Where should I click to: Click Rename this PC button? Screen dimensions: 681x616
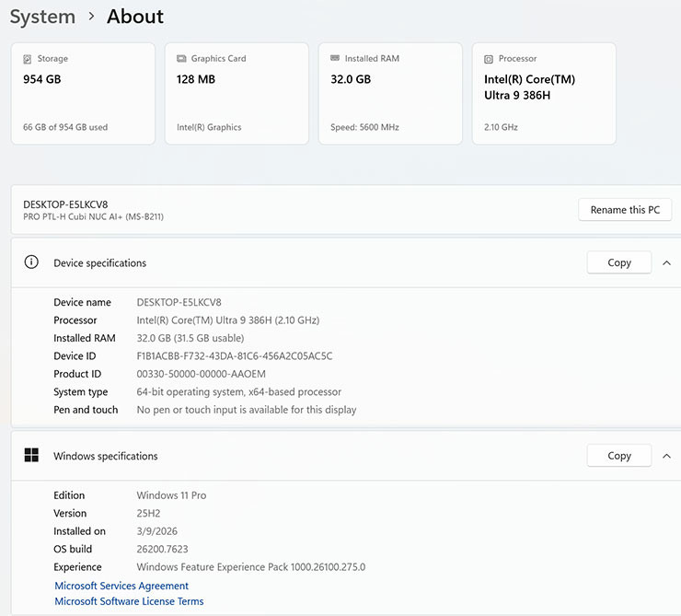(x=625, y=210)
